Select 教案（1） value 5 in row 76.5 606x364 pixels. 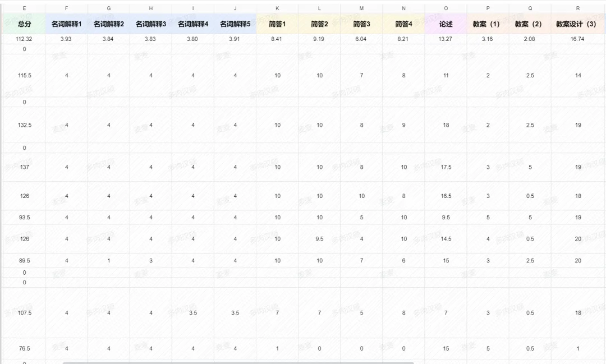pos(488,348)
